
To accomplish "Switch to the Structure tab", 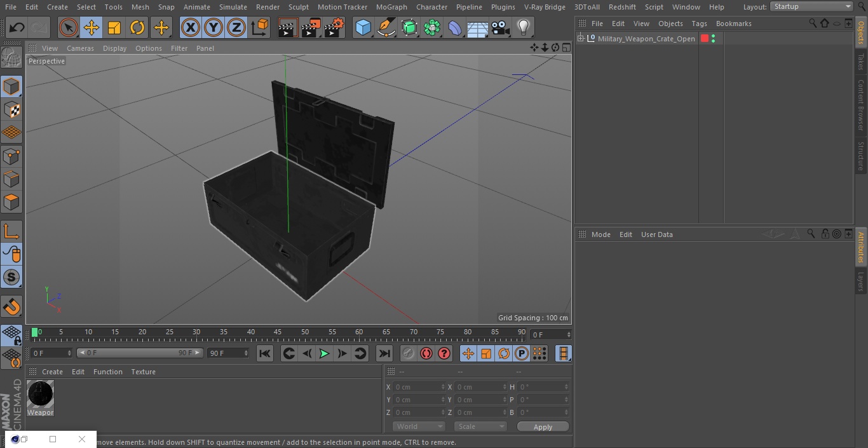I will [861, 156].
